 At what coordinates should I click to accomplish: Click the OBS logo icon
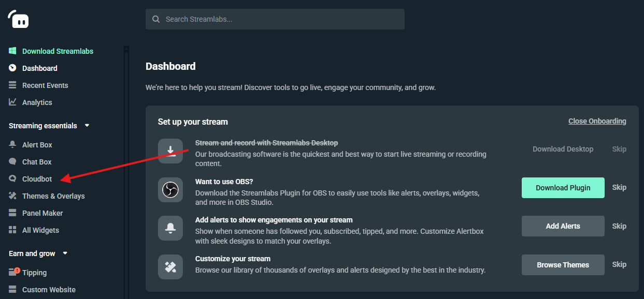[170, 190]
